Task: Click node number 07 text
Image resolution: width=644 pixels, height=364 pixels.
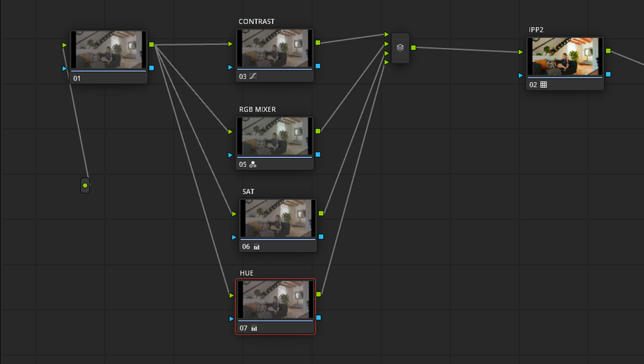Action: tap(244, 328)
